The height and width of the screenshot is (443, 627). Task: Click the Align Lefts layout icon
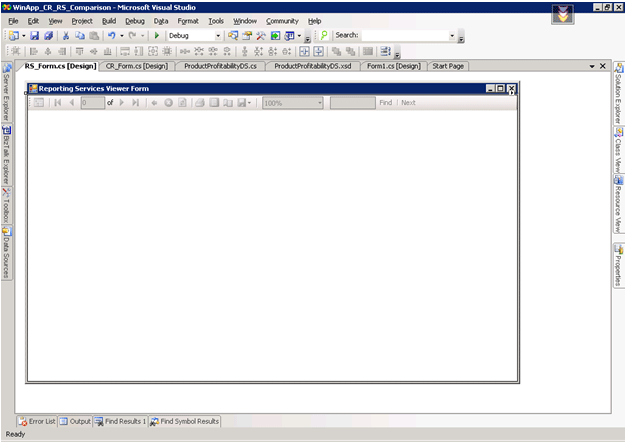pyautogui.click(x=34, y=51)
